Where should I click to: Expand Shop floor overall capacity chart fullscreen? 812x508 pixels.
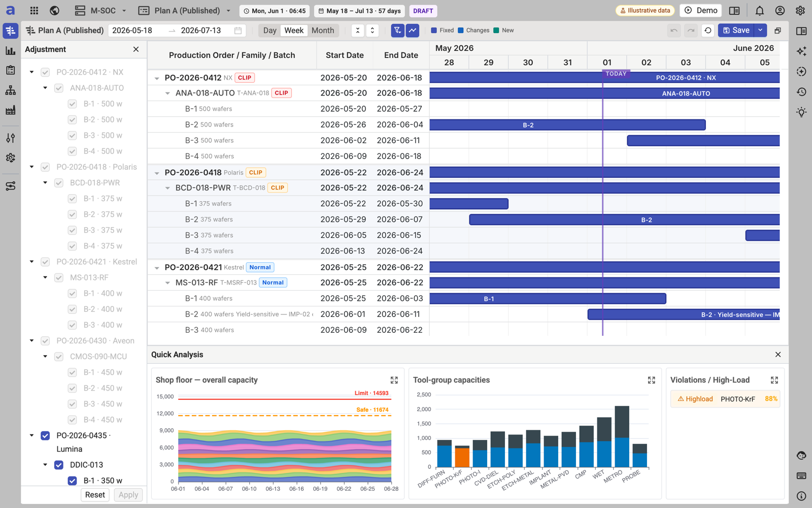tap(394, 380)
